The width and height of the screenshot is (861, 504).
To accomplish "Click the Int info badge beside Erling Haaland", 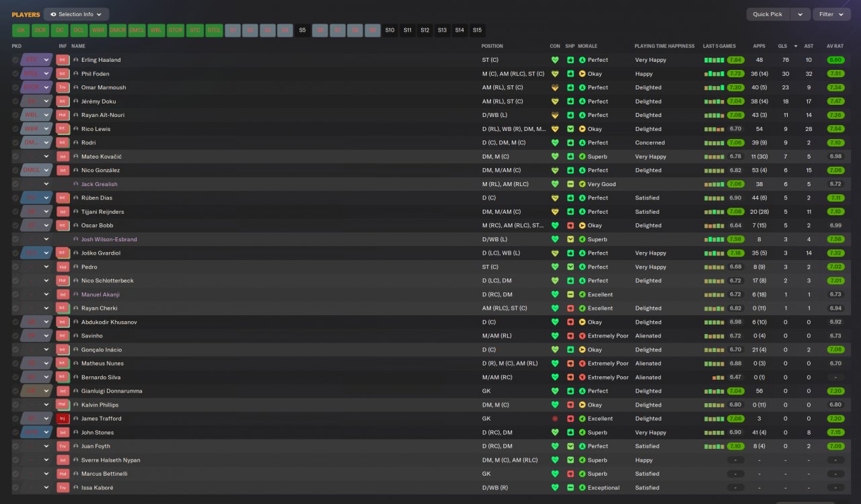I will click(x=63, y=60).
